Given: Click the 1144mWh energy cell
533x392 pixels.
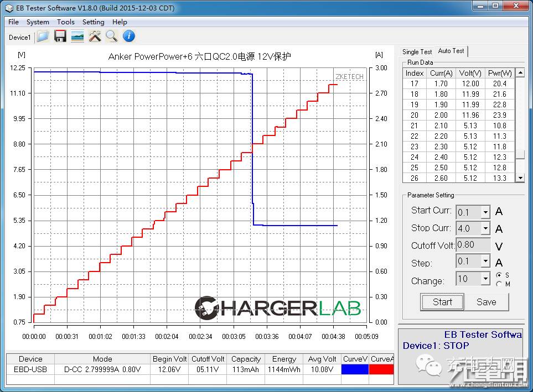Looking at the screenshot, I should [284, 369].
